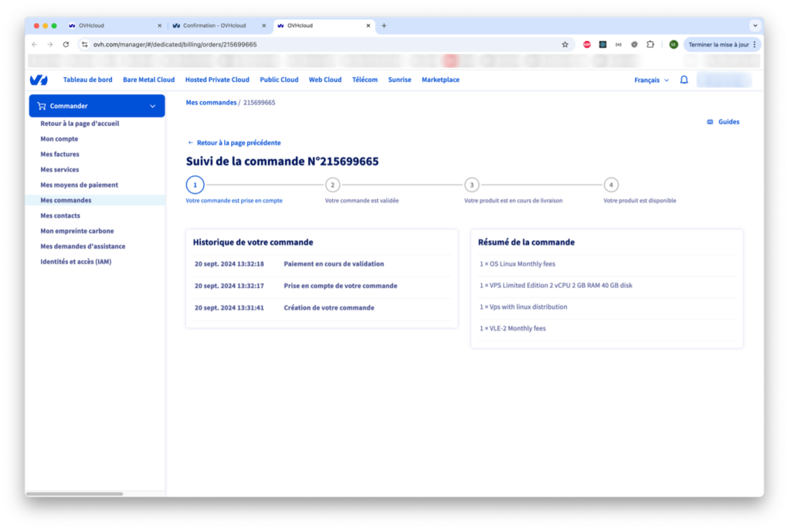The image size is (791, 532).
Task: Click 1 × VLE-2 Monthly fees line
Action: pyautogui.click(x=513, y=328)
